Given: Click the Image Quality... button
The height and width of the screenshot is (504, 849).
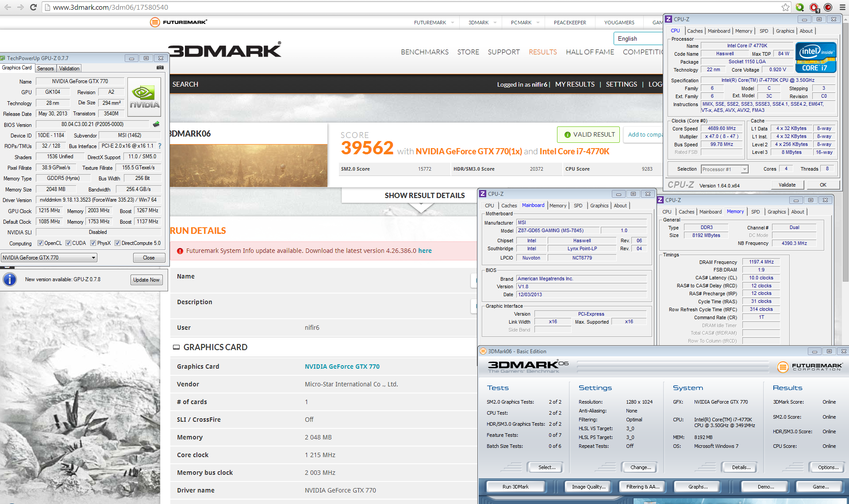Looking at the screenshot, I should [588, 487].
